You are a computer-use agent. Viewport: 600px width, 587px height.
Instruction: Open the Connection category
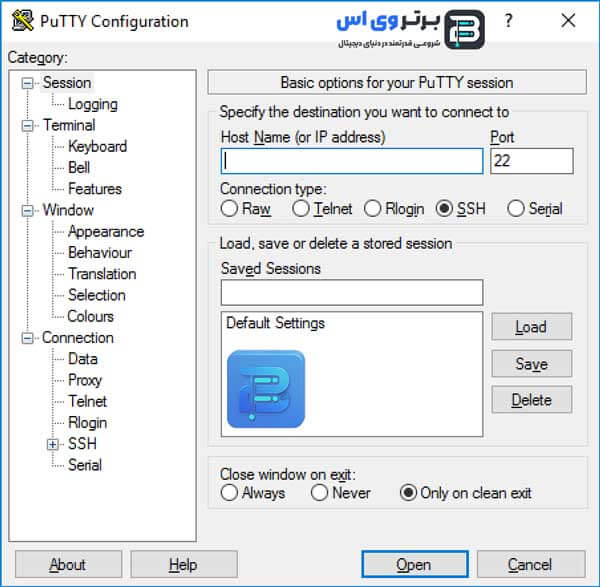point(78,338)
